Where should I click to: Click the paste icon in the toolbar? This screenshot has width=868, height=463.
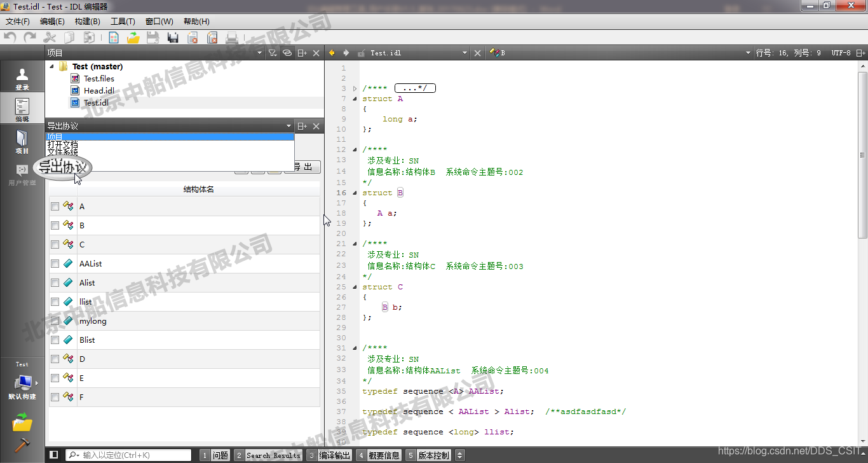[x=89, y=38]
